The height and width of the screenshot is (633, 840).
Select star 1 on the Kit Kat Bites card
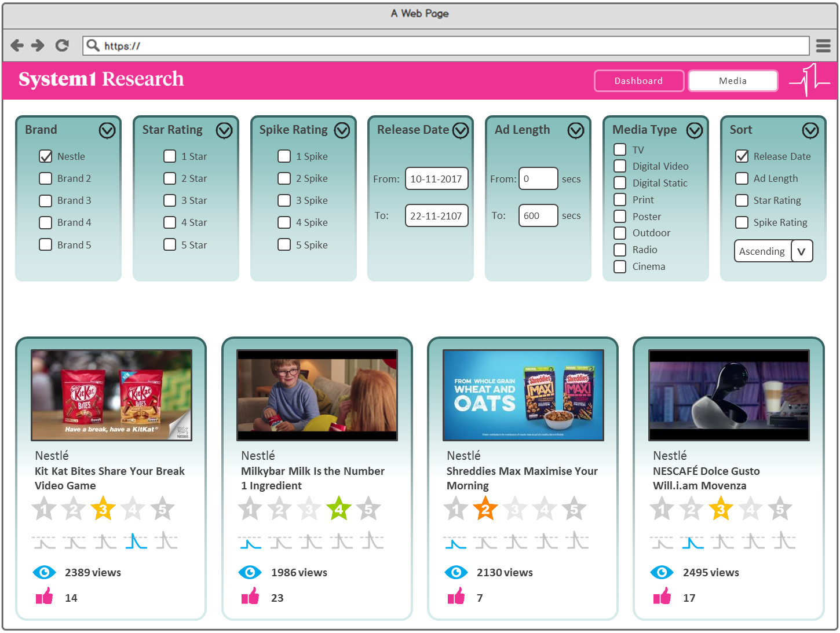pos(44,508)
